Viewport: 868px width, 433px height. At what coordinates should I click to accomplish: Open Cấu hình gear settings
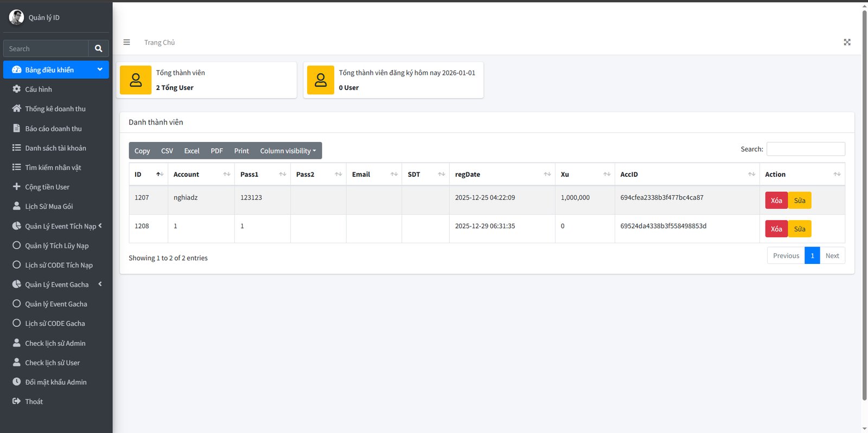17,89
